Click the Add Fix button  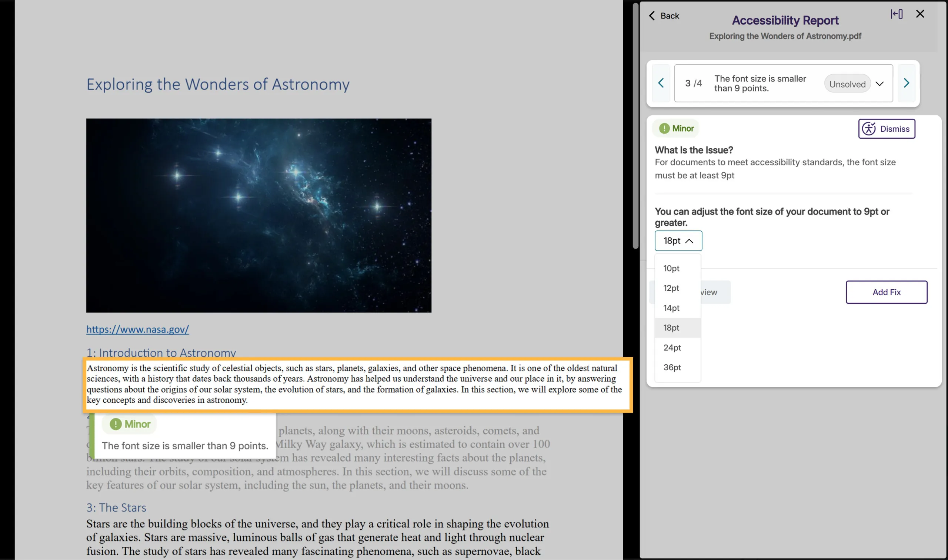[887, 292]
